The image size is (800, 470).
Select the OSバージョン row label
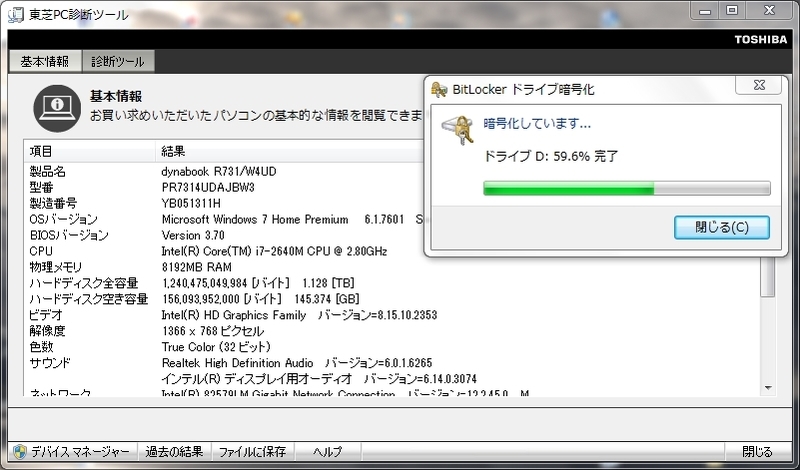(63, 219)
